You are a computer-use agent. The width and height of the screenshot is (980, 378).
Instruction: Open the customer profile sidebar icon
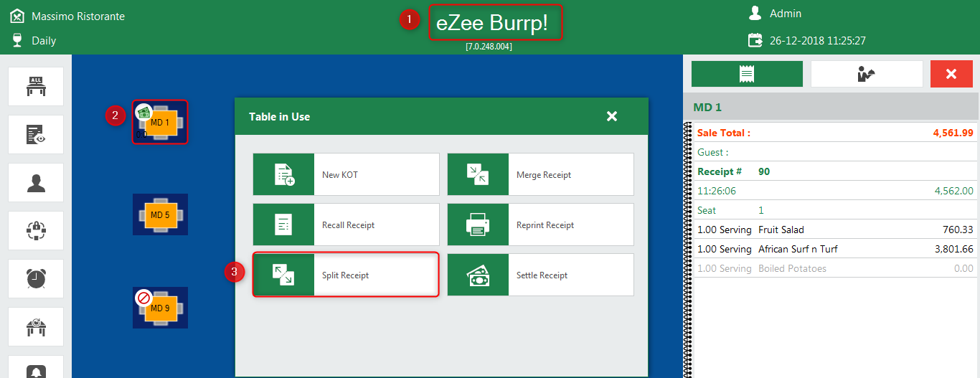click(x=36, y=182)
